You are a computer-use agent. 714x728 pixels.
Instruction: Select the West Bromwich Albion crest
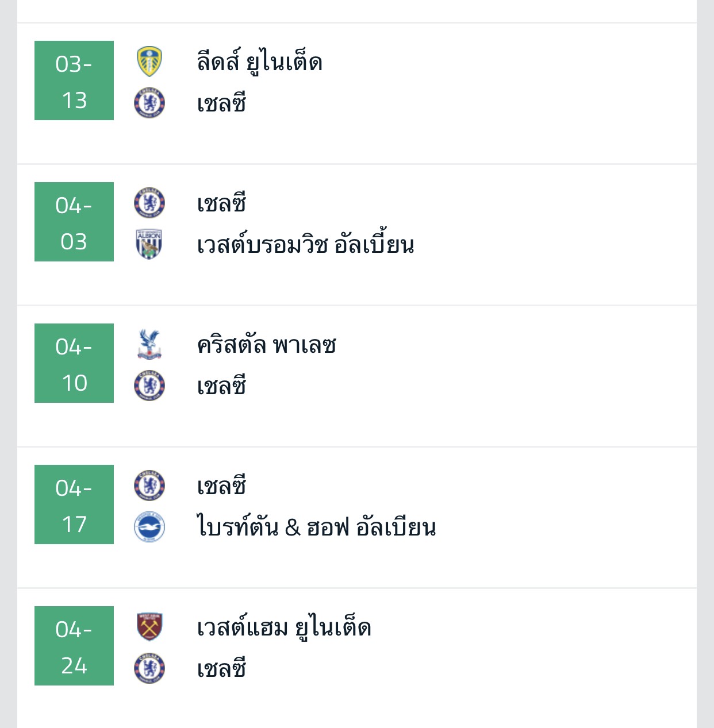[x=149, y=244]
